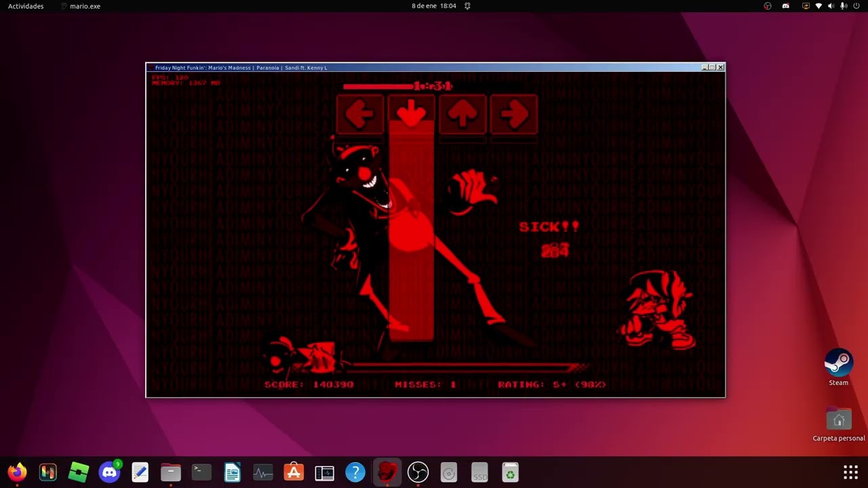868x488 pixels.
Task: Click the screen sharing indicator in top bar
Action: coord(806,6)
